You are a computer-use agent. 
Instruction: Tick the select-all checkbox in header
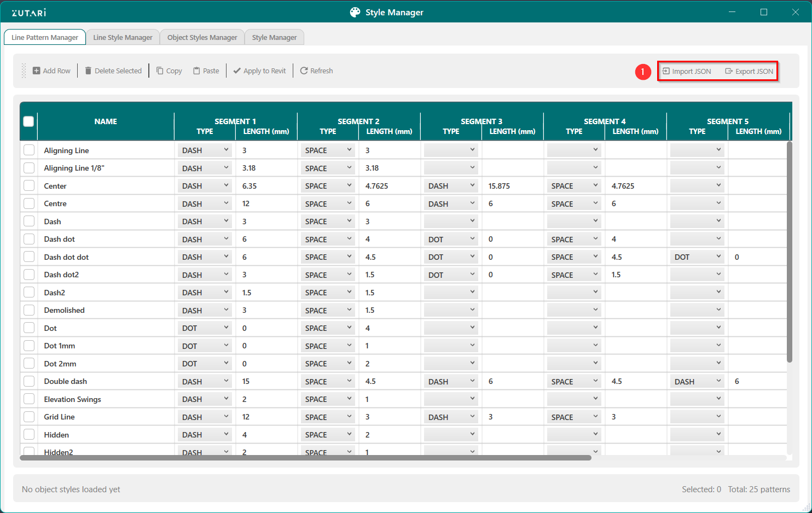[29, 121]
